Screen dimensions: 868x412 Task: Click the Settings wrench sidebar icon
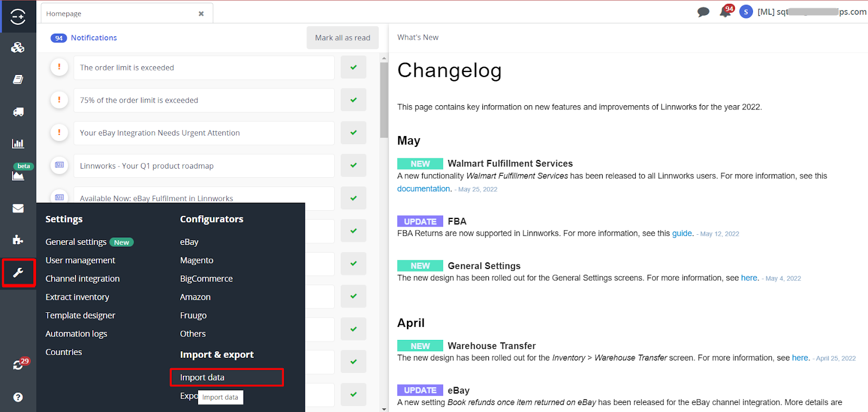coord(18,273)
